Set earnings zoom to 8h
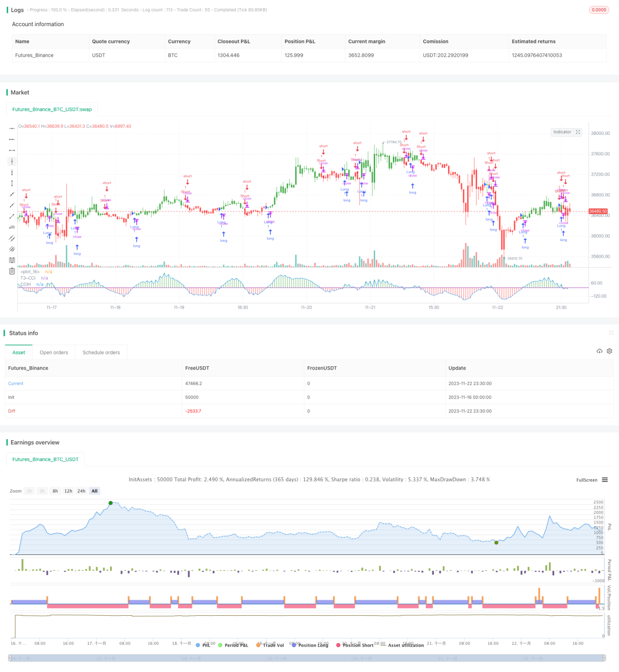This screenshot has height=672, width=619. (x=55, y=491)
